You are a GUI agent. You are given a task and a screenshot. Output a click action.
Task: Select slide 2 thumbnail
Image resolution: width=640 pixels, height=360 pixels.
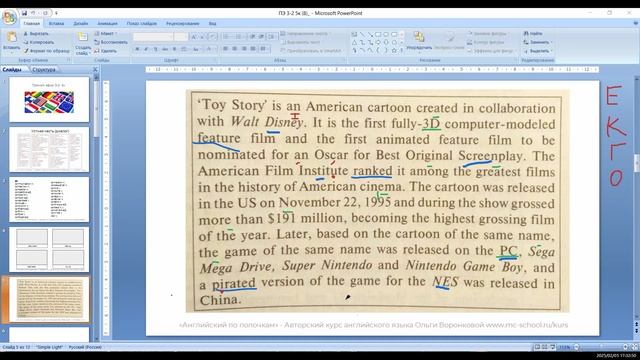tap(49, 149)
